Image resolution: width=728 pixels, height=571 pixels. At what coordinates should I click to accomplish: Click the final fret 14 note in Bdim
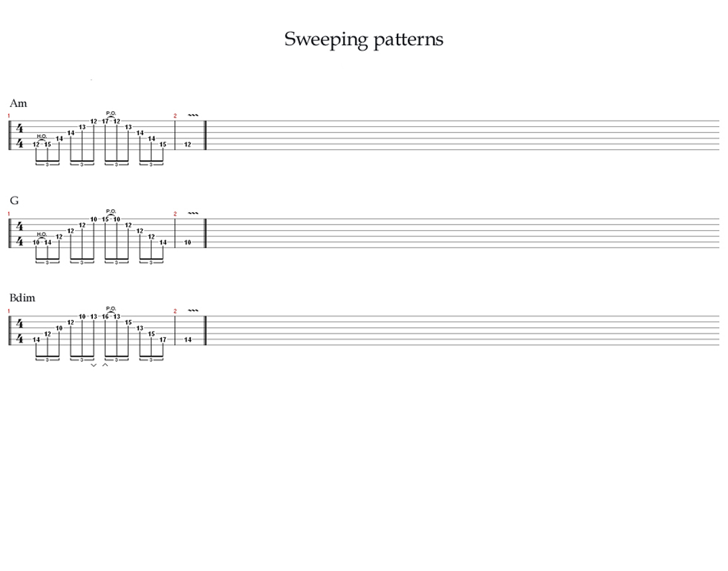pos(188,340)
